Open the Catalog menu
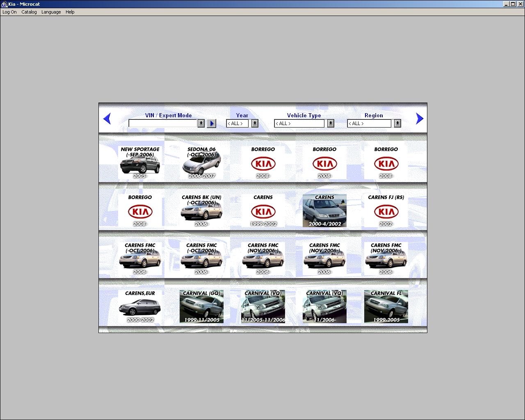Image resolution: width=525 pixels, height=420 pixels. pyautogui.click(x=29, y=12)
